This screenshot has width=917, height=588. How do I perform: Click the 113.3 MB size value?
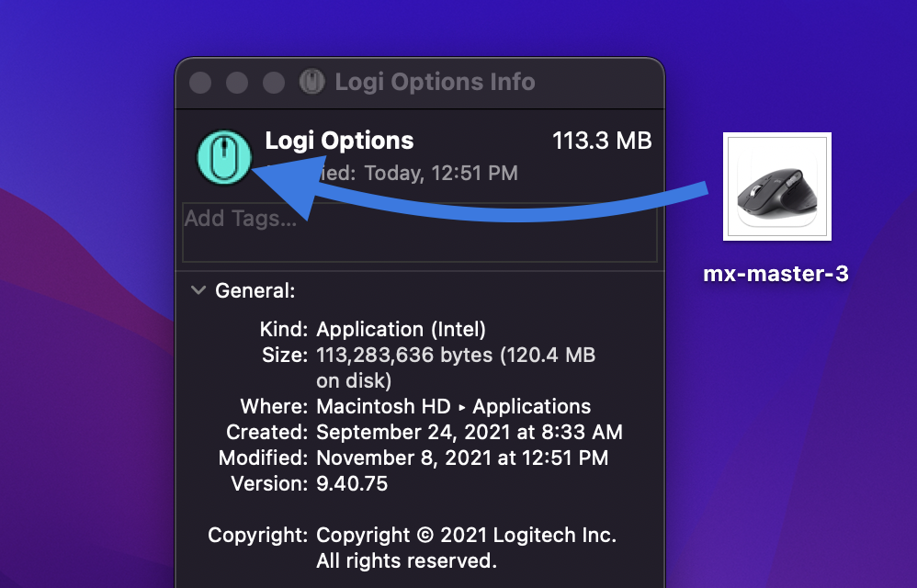603,141
